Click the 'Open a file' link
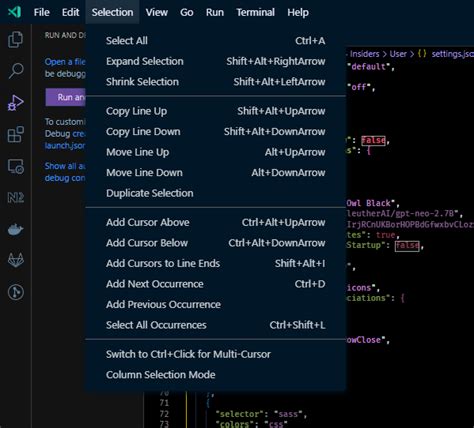The width and height of the screenshot is (474, 428). (x=65, y=62)
